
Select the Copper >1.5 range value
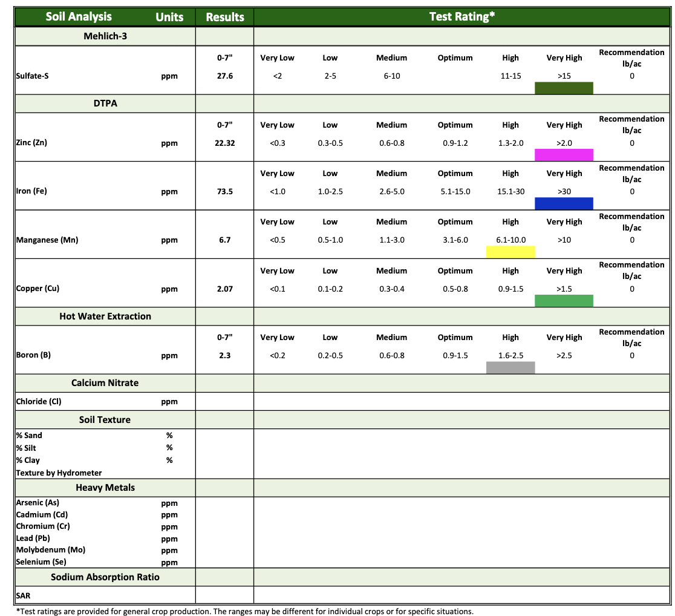[564, 289]
